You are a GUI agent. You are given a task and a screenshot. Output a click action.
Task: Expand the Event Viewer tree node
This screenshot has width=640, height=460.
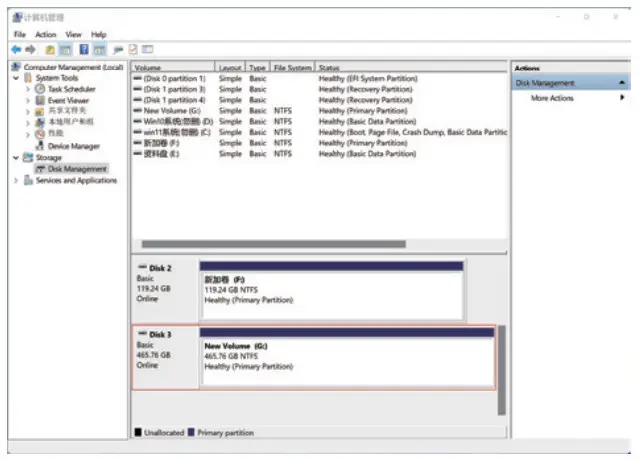28,100
